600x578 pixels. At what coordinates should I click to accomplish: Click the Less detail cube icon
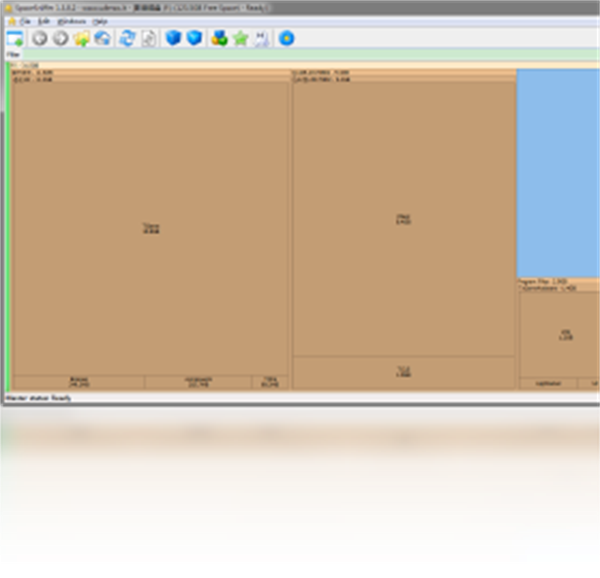(174, 38)
